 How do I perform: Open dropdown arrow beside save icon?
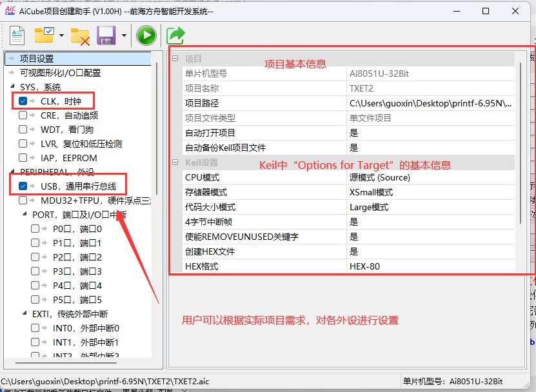pos(124,35)
